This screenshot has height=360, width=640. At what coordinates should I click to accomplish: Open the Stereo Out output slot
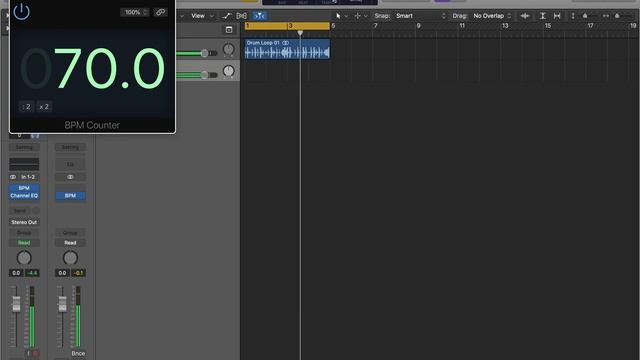24,222
